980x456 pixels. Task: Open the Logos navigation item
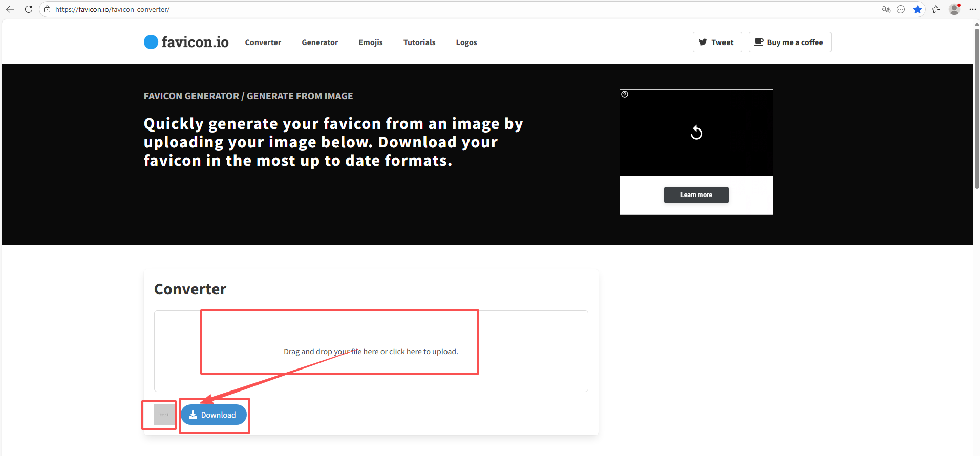[x=466, y=42]
